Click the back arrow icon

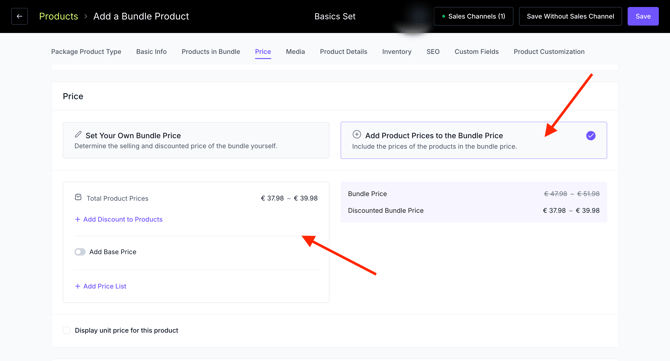coord(19,17)
